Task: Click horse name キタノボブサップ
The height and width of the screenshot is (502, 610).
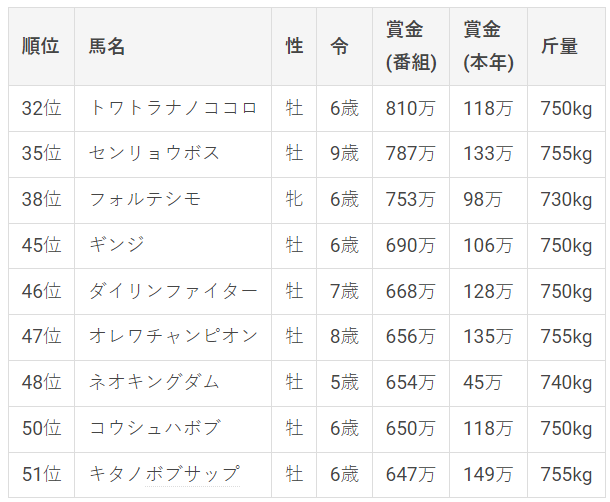Action: click(164, 474)
